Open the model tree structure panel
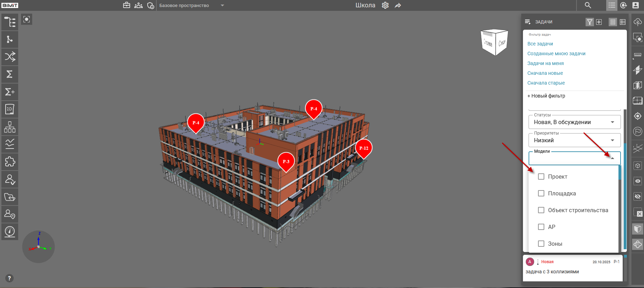 10,22
